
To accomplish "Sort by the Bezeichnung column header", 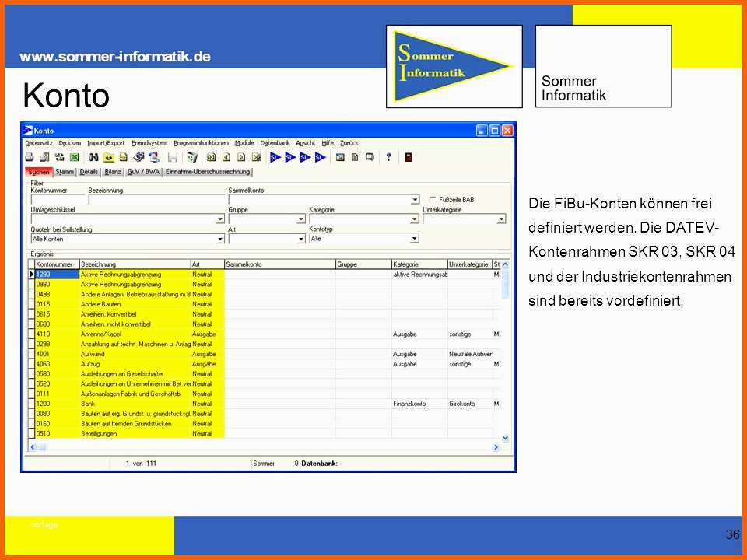I will point(134,264).
